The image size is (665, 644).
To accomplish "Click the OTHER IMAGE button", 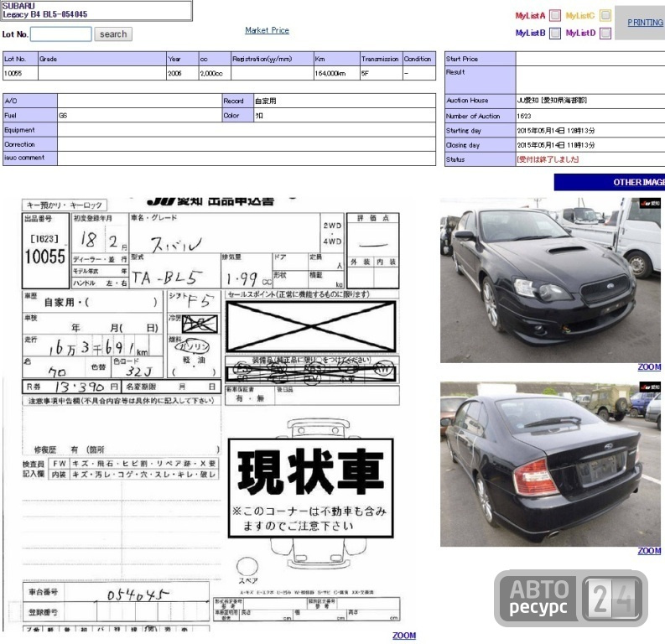I will [610, 182].
